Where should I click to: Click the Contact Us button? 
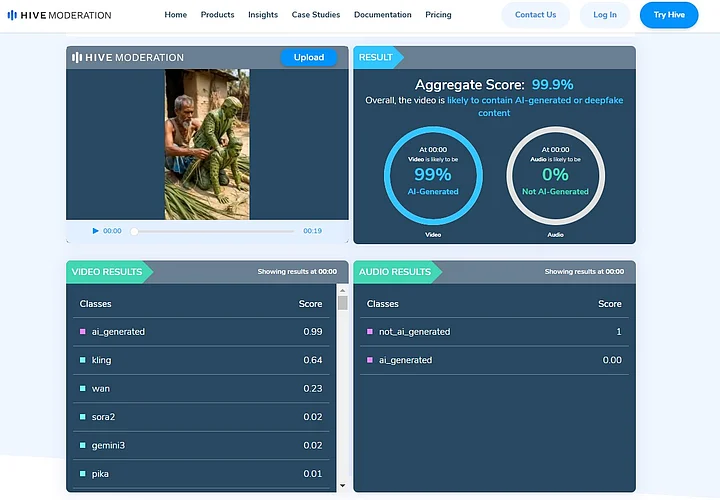click(x=535, y=15)
